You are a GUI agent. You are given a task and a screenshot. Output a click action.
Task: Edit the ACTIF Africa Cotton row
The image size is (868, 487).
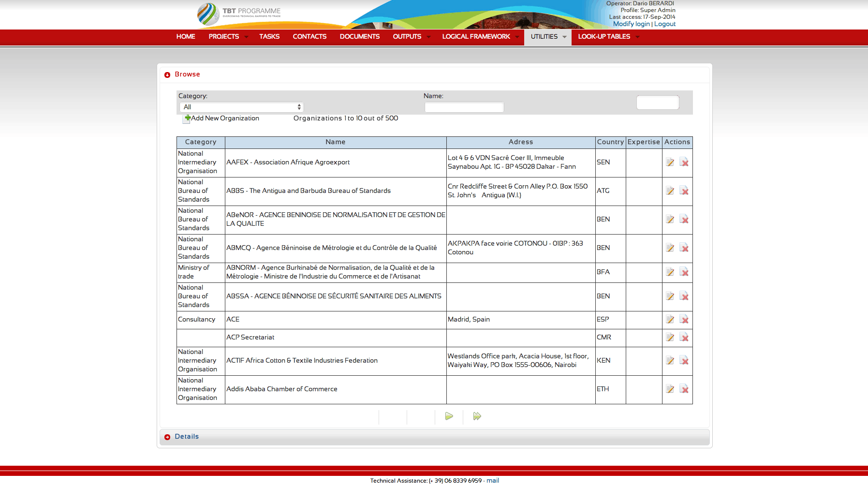click(x=670, y=360)
